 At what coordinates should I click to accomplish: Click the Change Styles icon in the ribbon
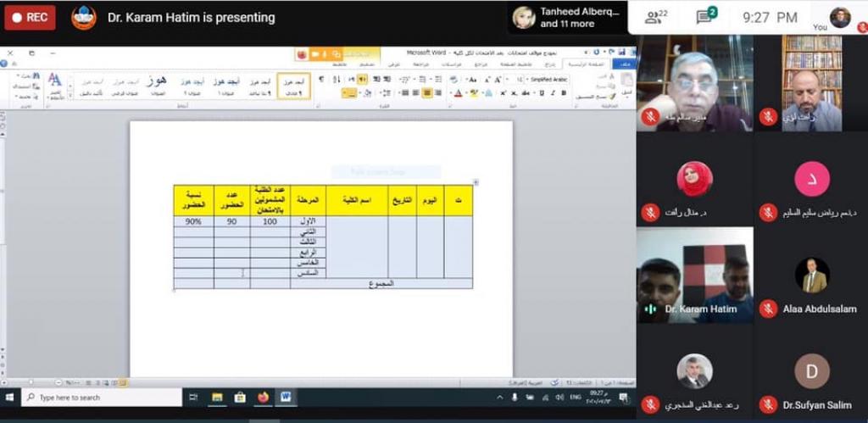point(54,84)
